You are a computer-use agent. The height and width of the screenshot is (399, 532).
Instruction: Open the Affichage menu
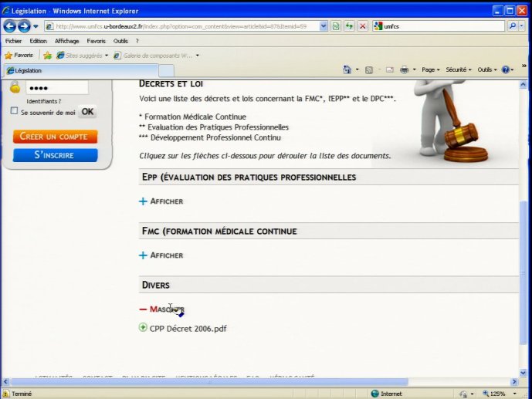coord(67,41)
